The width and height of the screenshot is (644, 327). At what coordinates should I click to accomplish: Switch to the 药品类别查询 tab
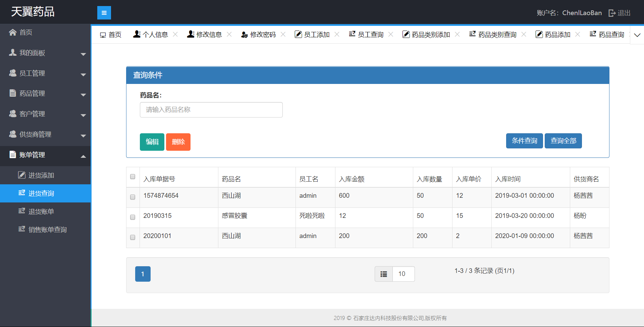tap(493, 34)
